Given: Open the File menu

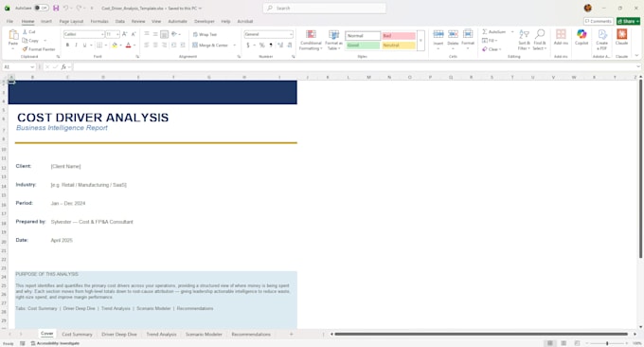Looking at the screenshot, I should [9, 21].
